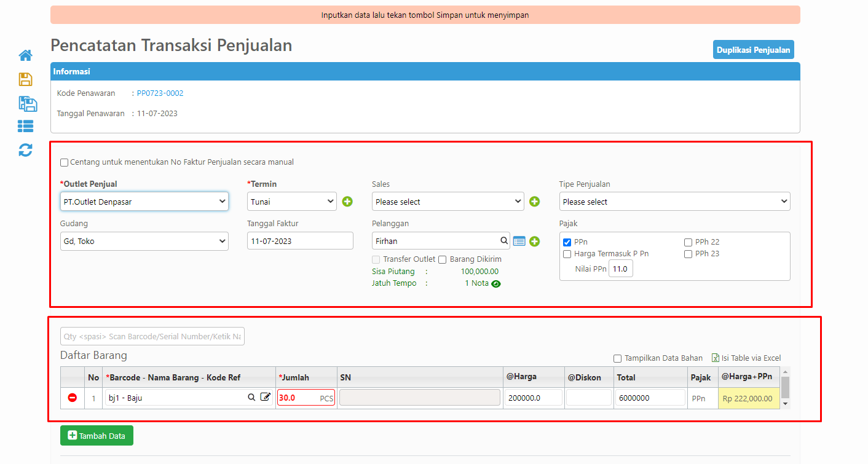This screenshot has height=464, width=868.
Task: Click the Nilai PPn value field
Action: pos(621,269)
